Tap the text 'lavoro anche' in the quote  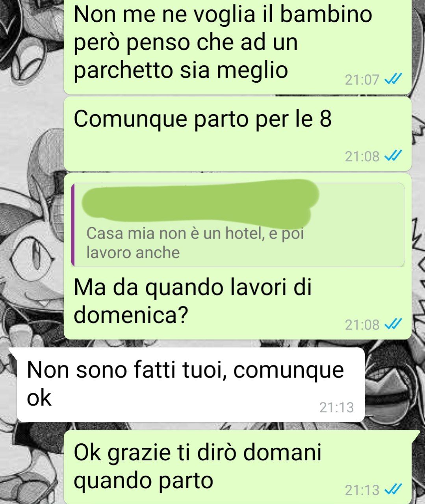click(133, 252)
